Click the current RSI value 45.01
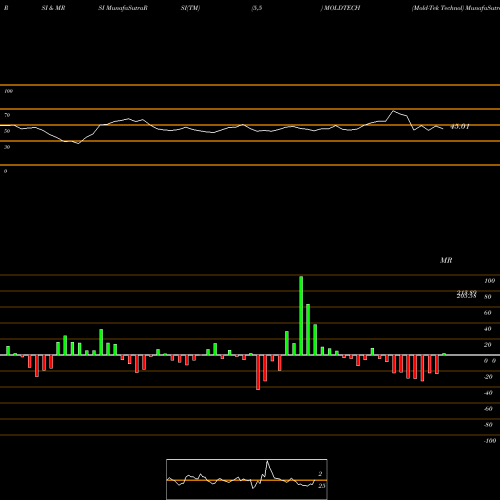The width and height of the screenshot is (500, 500). click(x=460, y=127)
